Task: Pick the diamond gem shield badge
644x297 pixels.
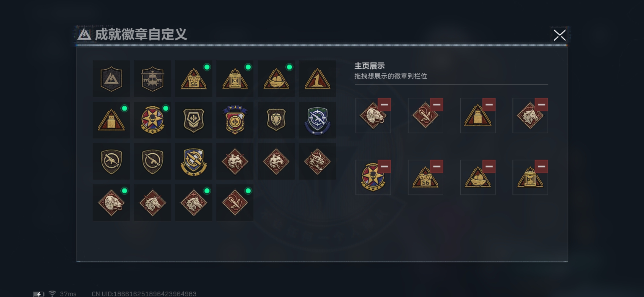Action: coord(276,120)
